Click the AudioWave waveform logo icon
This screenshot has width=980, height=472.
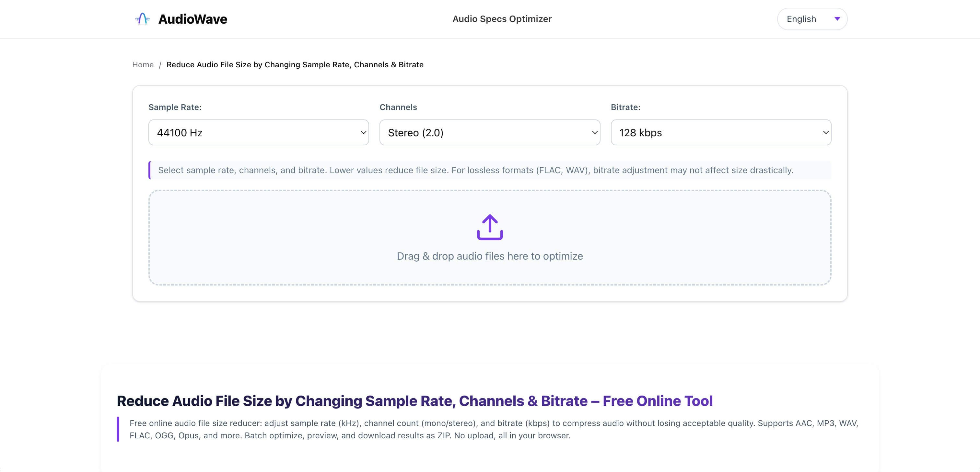[143, 19]
